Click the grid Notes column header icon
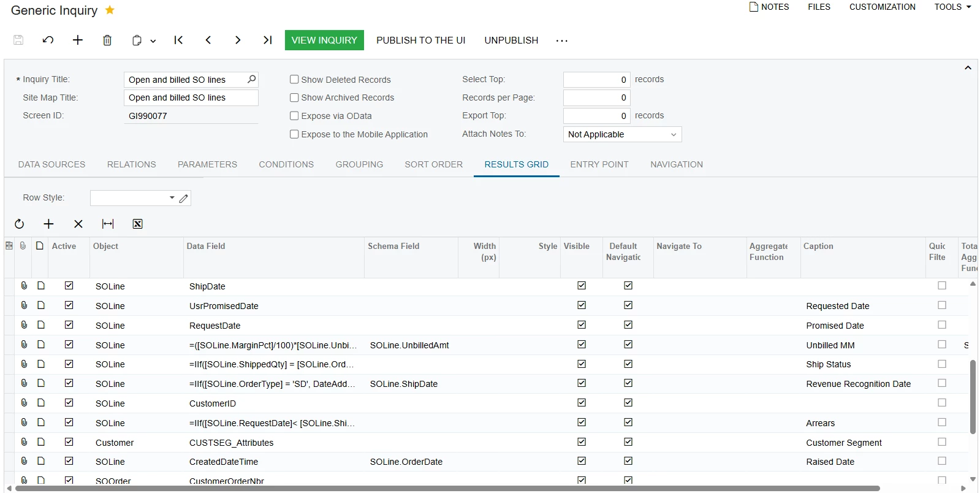The height and width of the screenshot is (493, 980). click(40, 246)
